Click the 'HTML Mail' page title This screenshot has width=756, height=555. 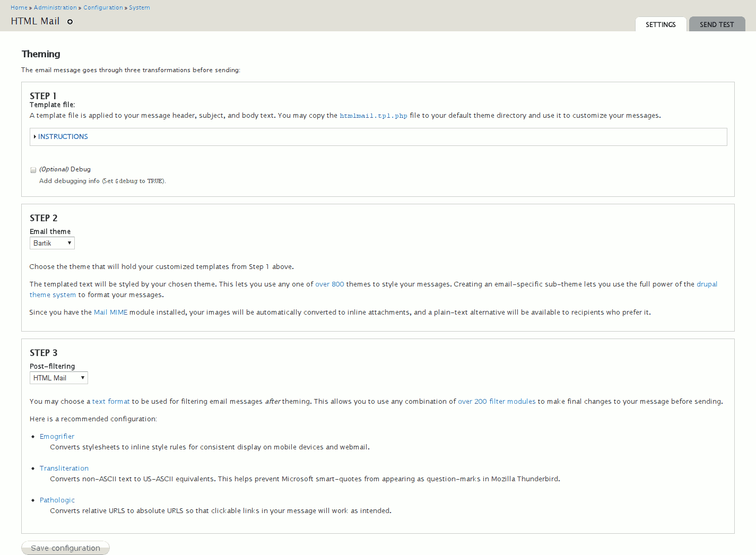35,21
